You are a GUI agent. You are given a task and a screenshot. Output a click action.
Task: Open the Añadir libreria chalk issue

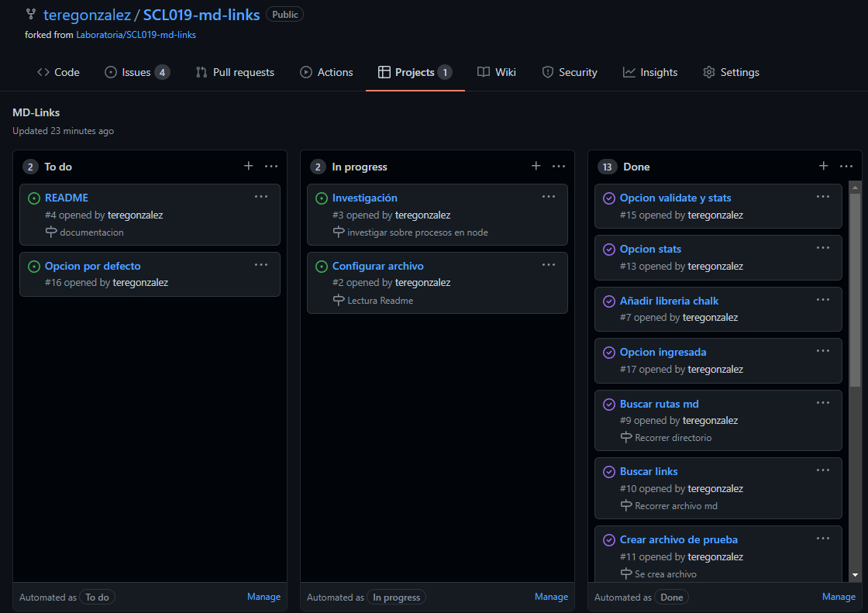tap(669, 301)
